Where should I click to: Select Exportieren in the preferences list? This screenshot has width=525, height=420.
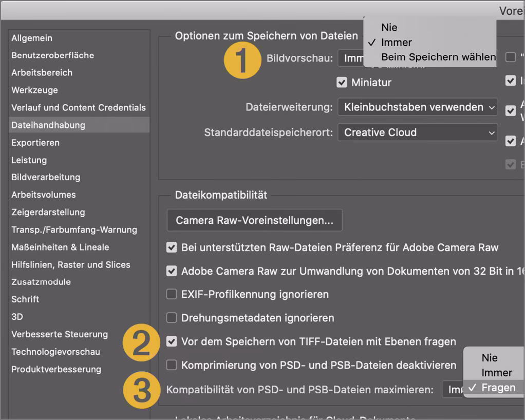pos(35,143)
